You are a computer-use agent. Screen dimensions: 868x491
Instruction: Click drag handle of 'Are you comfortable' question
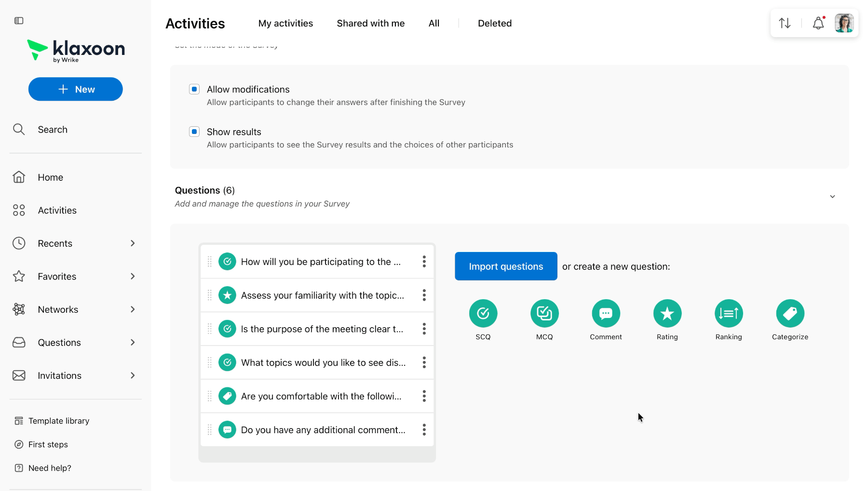point(210,396)
